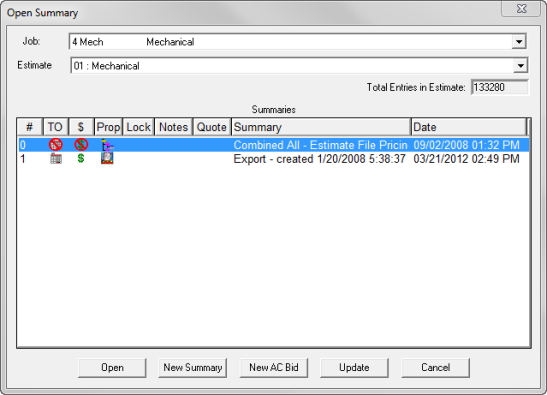Viewport: 547px width, 395px height.
Task: Sort by the Date column header
Action: [x=469, y=127]
